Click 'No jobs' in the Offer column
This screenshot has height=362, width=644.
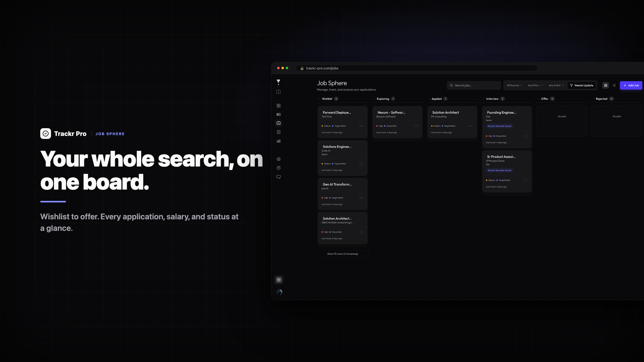(x=562, y=116)
